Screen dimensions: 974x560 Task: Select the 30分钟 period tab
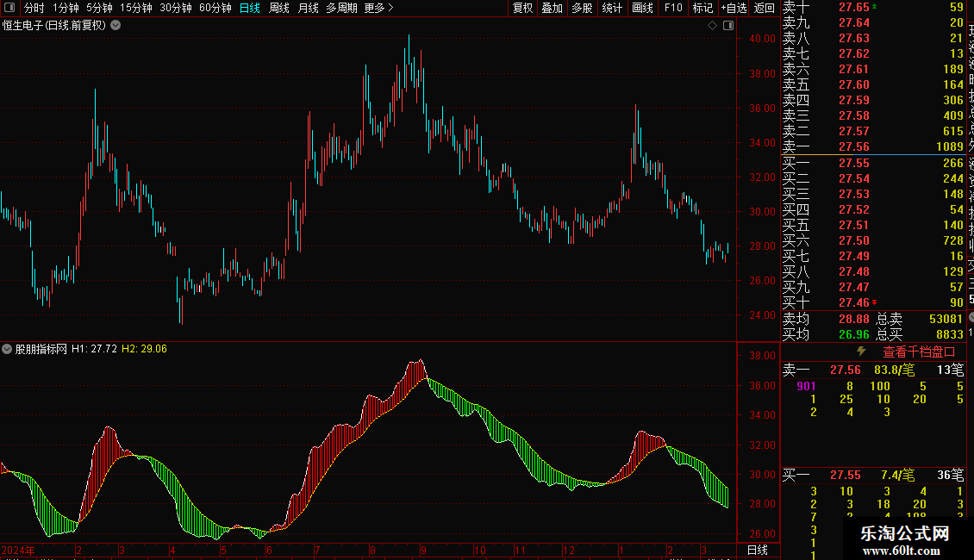pos(175,8)
